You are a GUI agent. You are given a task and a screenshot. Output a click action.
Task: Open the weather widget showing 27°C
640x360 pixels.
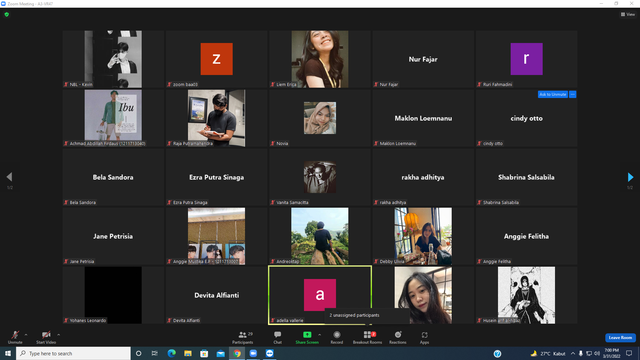tap(548, 353)
